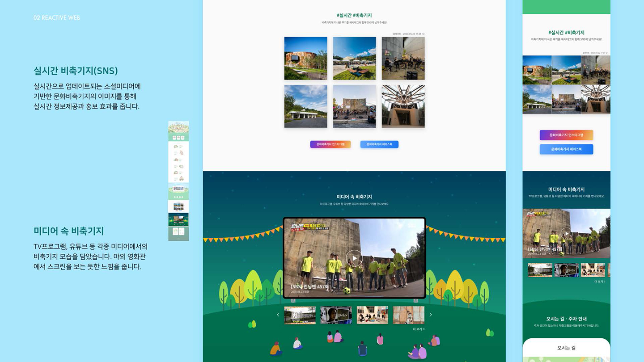Image resolution: width=644 pixels, height=362 pixels.
Task: Select the first video thumbnail in carousel
Action: click(x=300, y=315)
